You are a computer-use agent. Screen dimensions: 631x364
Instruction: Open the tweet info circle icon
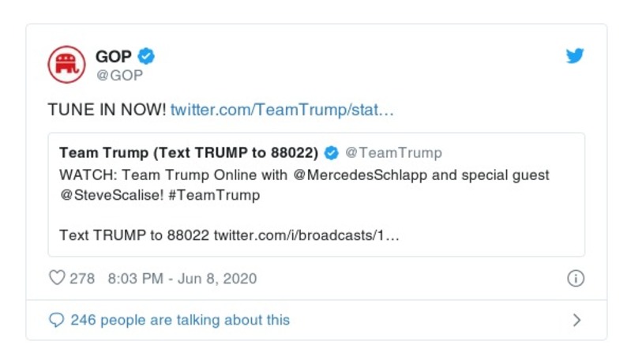576,279
